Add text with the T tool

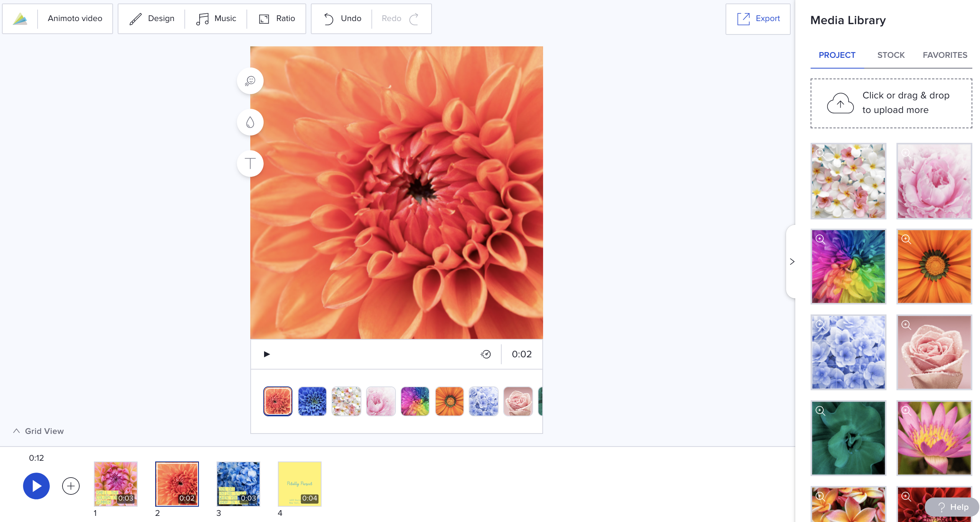click(x=250, y=164)
